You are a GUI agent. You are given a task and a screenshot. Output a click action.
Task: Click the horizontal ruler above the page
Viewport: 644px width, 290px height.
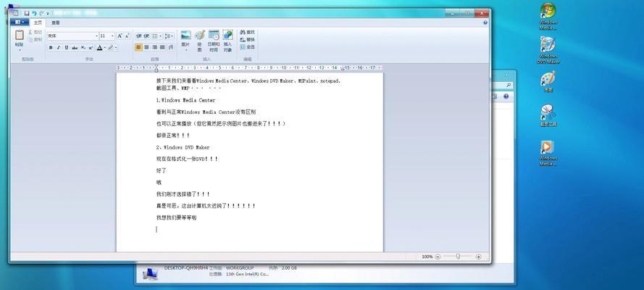tap(249, 67)
